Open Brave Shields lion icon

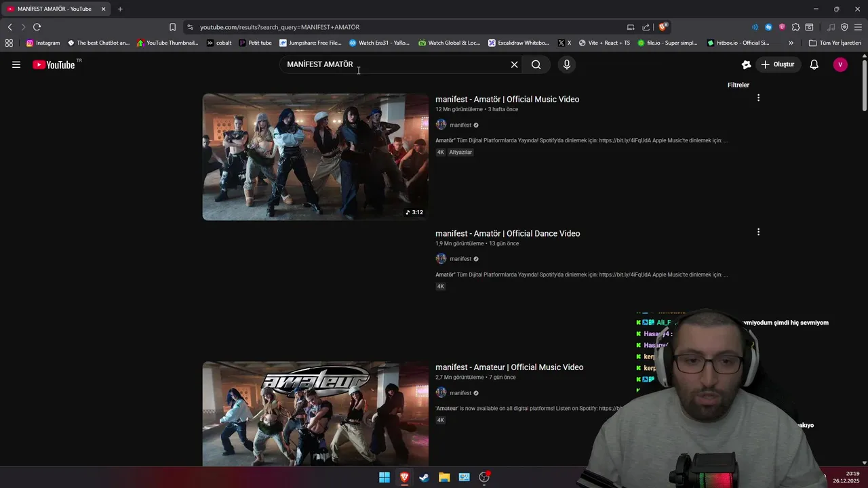coord(663,27)
